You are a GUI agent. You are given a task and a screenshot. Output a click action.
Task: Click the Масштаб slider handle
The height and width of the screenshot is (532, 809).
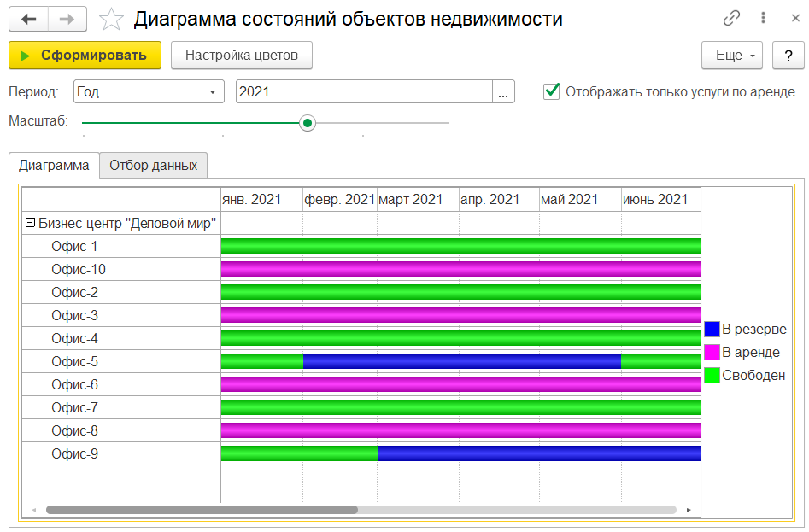308,123
